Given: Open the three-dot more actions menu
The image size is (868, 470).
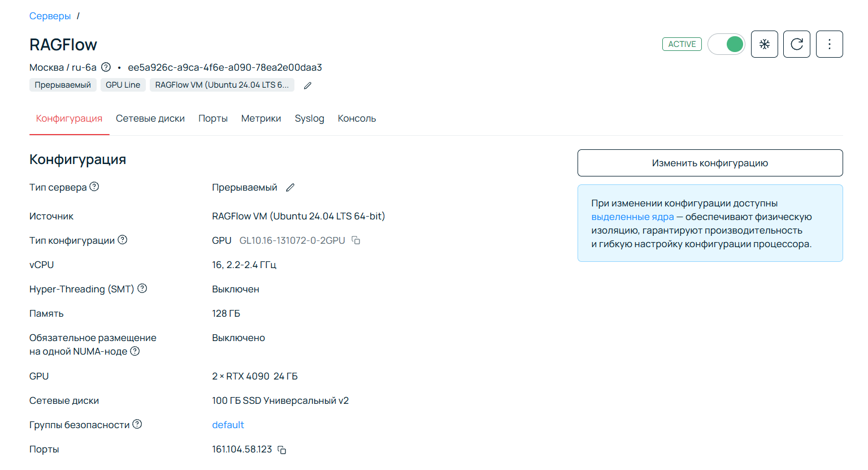Looking at the screenshot, I should (x=830, y=44).
